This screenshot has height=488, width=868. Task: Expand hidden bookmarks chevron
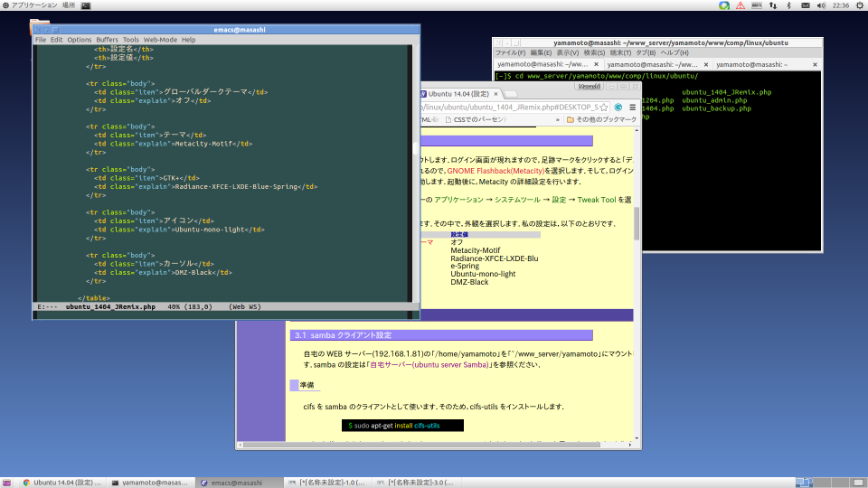click(558, 119)
